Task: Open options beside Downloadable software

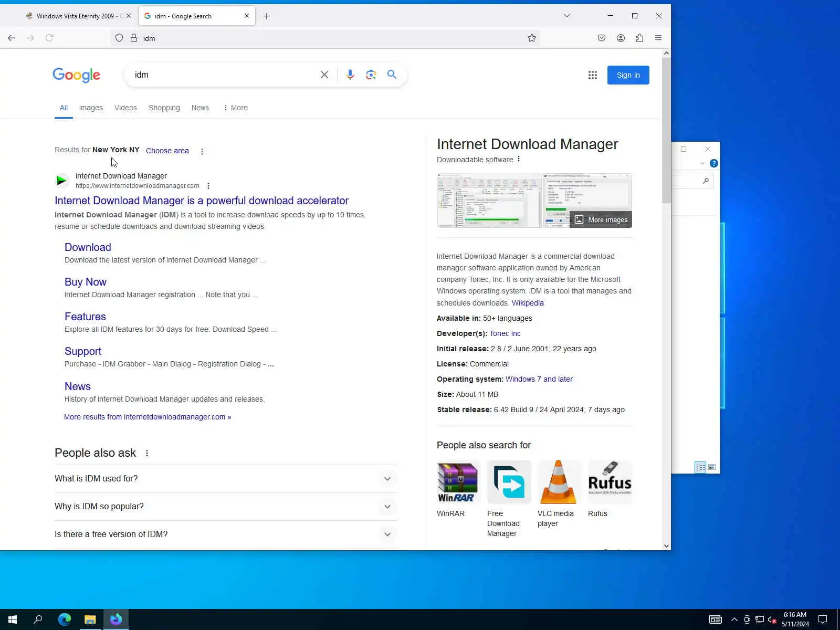Action: 519,159
